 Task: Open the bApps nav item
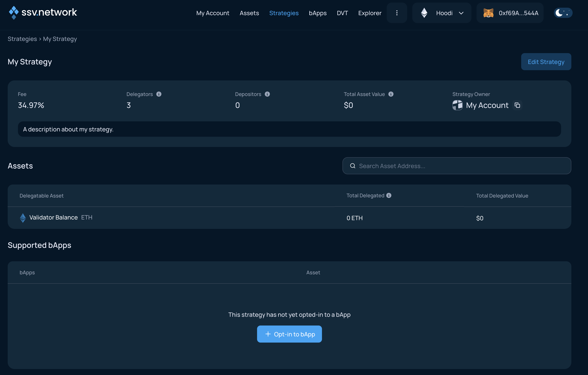318,13
